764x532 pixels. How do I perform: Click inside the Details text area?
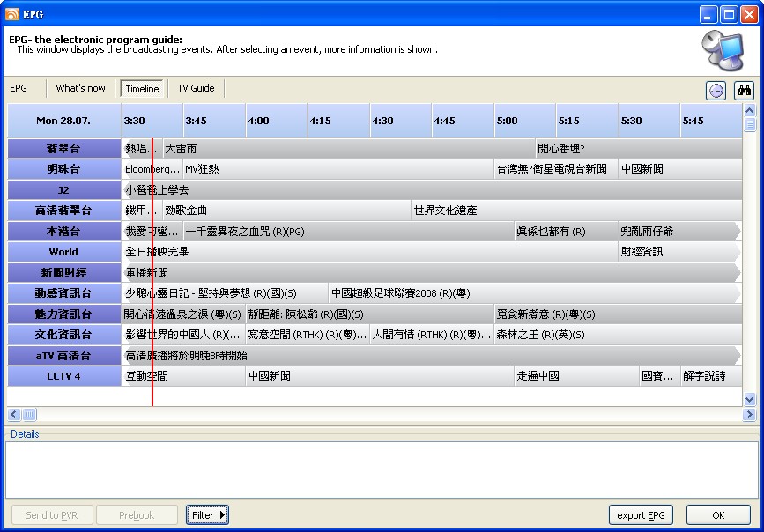pyautogui.click(x=382, y=469)
